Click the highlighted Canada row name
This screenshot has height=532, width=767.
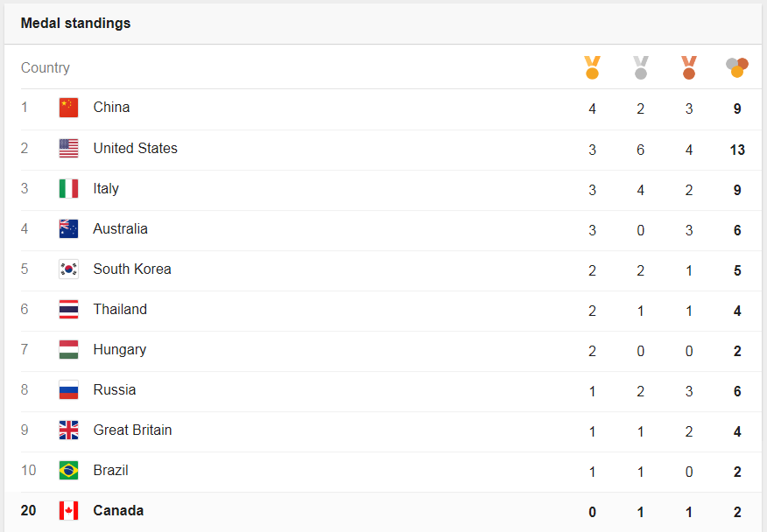tap(118, 510)
